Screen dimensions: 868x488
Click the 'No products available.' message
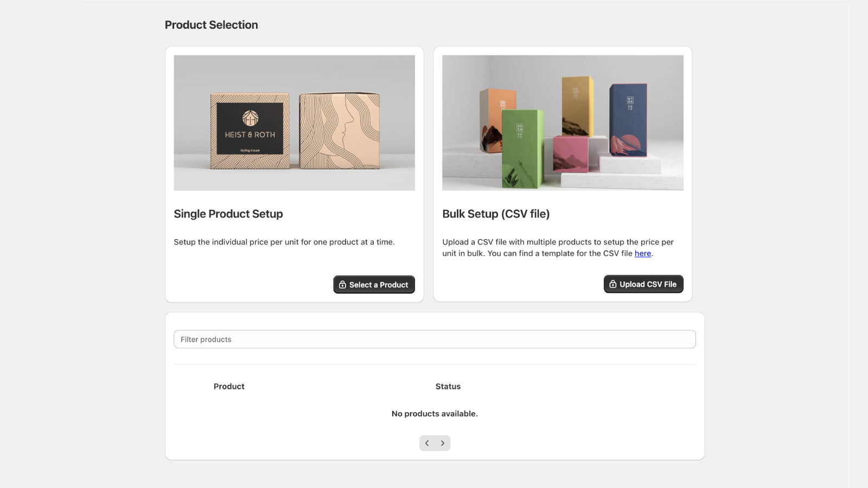pos(435,414)
